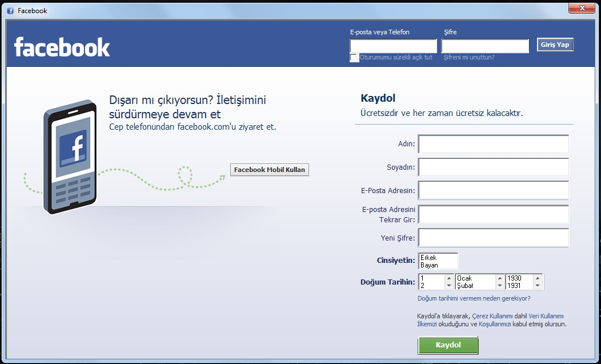Image resolution: width=601 pixels, height=364 pixels.
Task: Focus the E-posta Adresini Tekrar Gir field
Action: coord(493,214)
